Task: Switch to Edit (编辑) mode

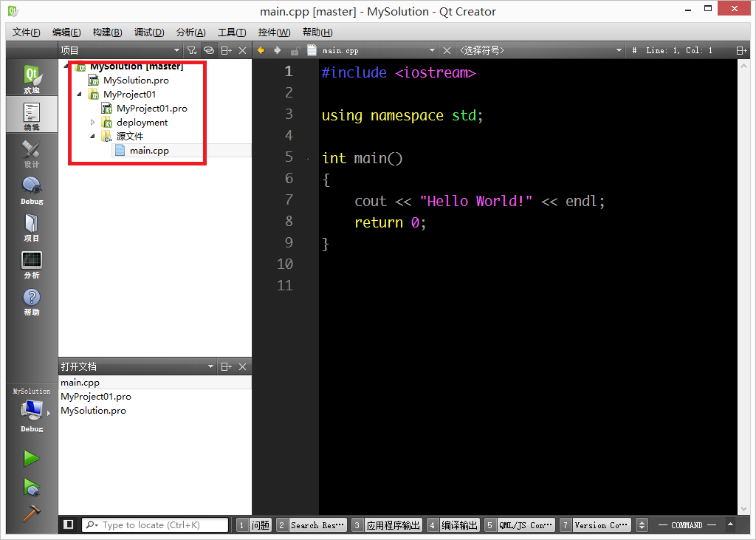Action: coord(32,115)
